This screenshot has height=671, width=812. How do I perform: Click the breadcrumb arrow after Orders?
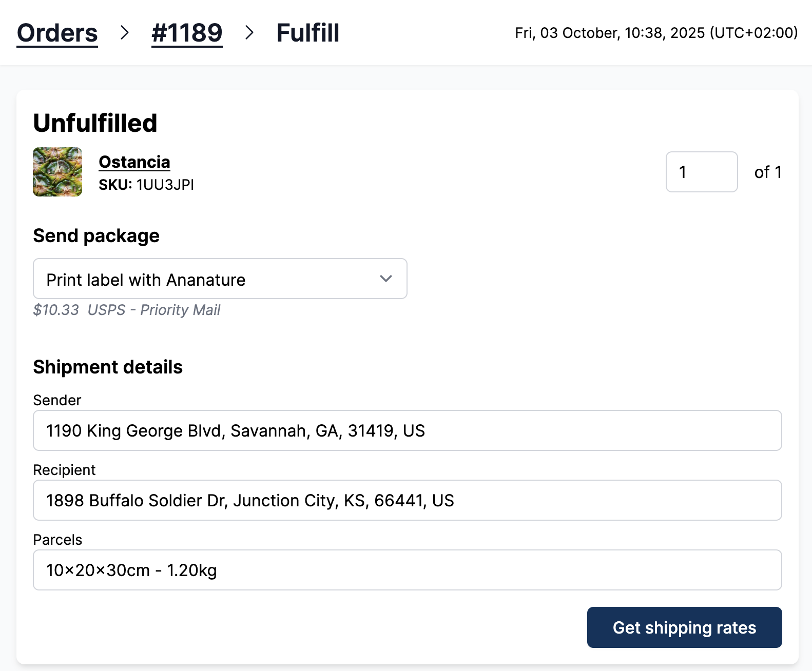(x=125, y=33)
